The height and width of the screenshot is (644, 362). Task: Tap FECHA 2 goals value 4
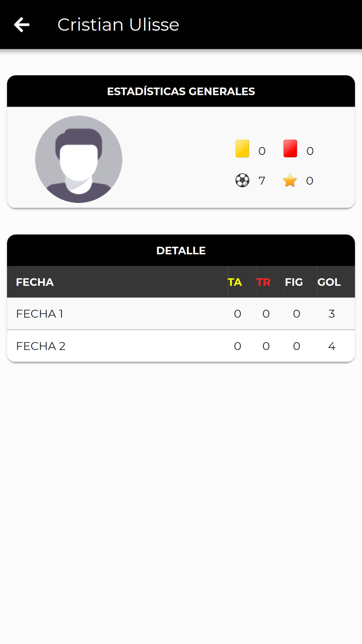point(332,346)
